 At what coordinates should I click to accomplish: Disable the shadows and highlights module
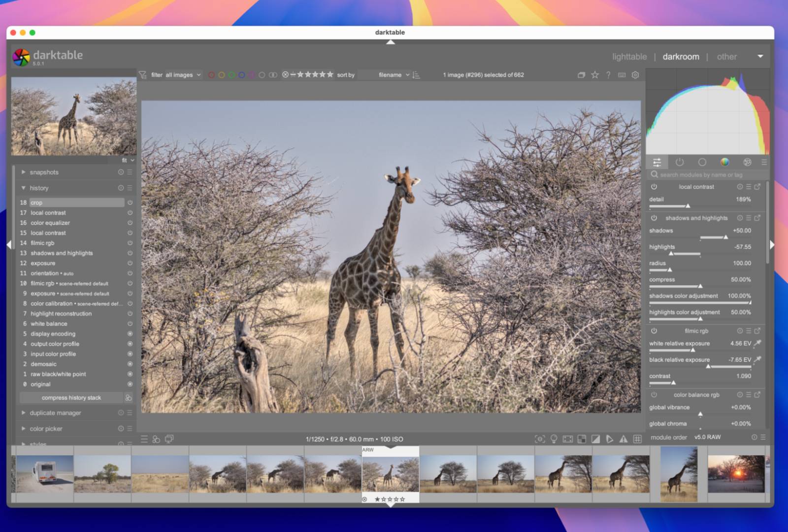pos(654,218)
